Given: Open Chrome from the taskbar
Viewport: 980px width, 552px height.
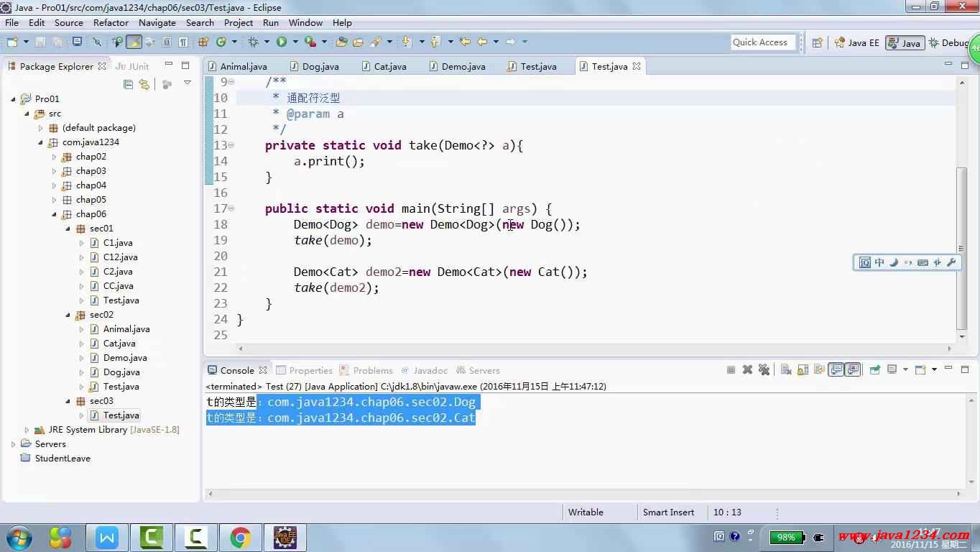Looking at the screenshot, I should 240,537.
